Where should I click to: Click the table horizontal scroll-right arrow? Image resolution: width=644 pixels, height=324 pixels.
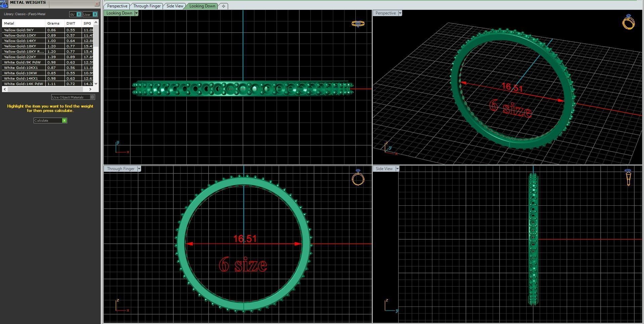coord(90,89)
